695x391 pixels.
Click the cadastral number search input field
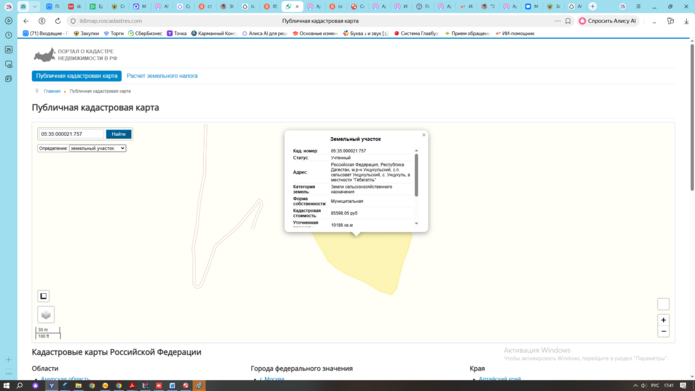point(71,134)
